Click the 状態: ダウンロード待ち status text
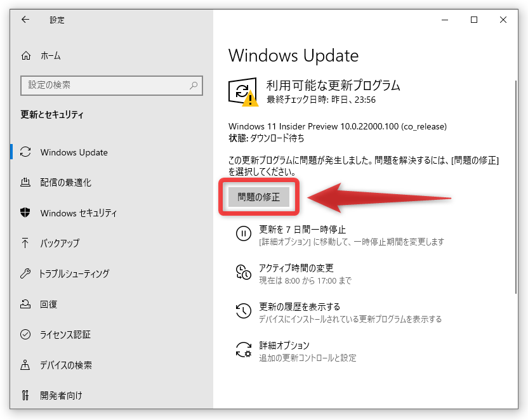528x420 pixels. tap(266, 138)
